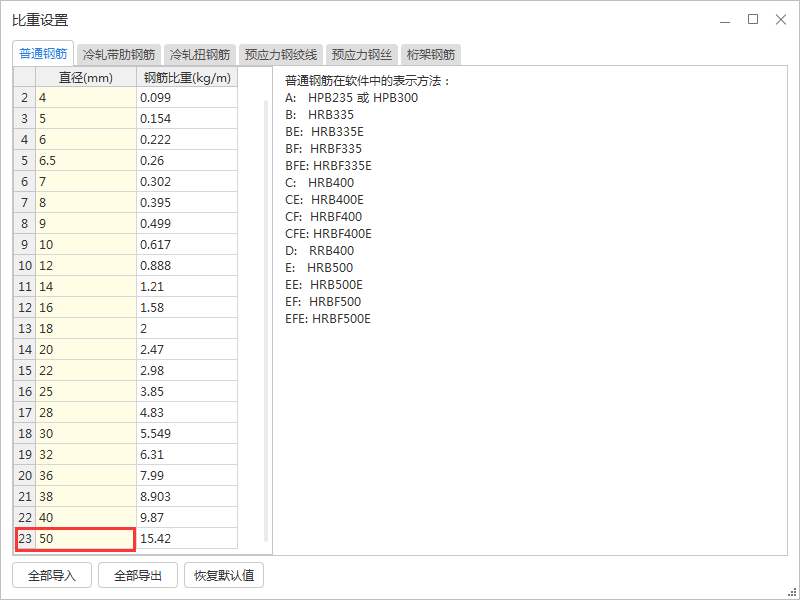The height and width of the screenshot is (600, 800).
Task: Select row header number 10
Action: [24, 265]
